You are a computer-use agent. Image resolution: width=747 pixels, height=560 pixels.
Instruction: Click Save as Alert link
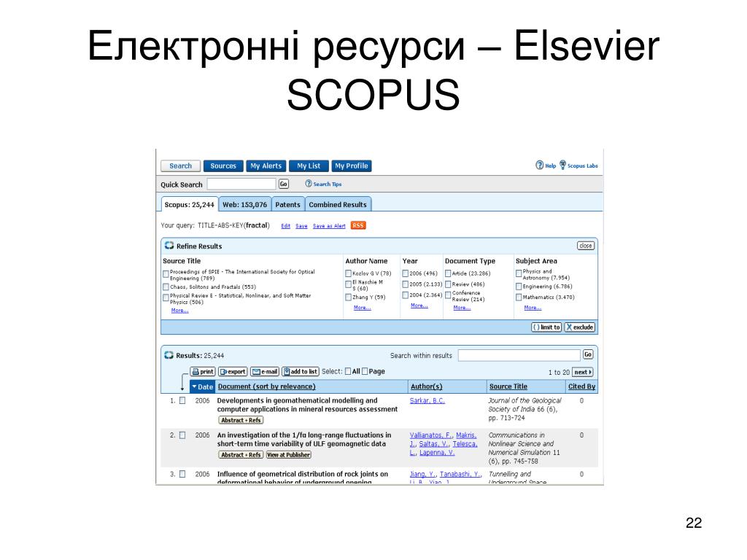coord(329,226)
